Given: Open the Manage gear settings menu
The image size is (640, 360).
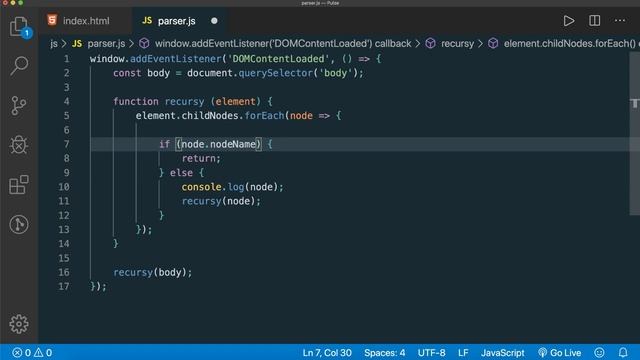Looking at the screenshot, I should [19, 324].
